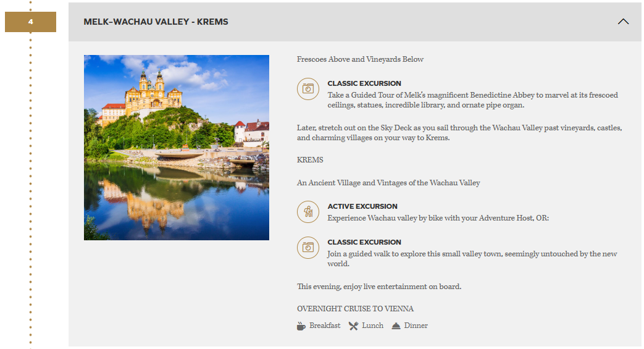Collapse the Melk-Wachau Valley day section
This screenshot has width=644, height=349.
tap(623, 22)
